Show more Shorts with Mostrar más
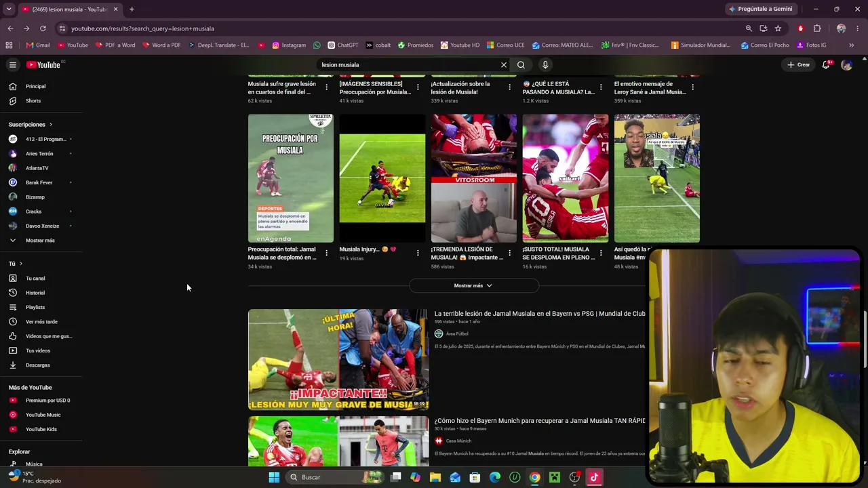 click(473, 286)
